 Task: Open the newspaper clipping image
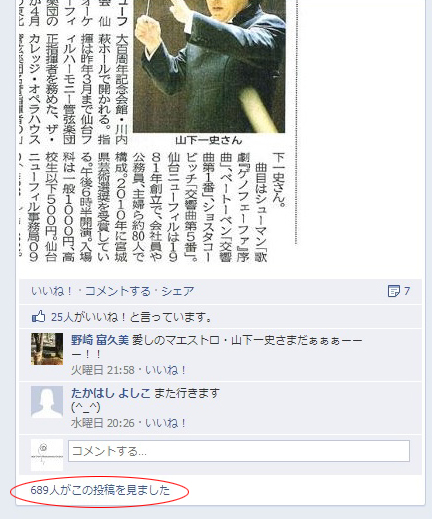coord(158,132)
